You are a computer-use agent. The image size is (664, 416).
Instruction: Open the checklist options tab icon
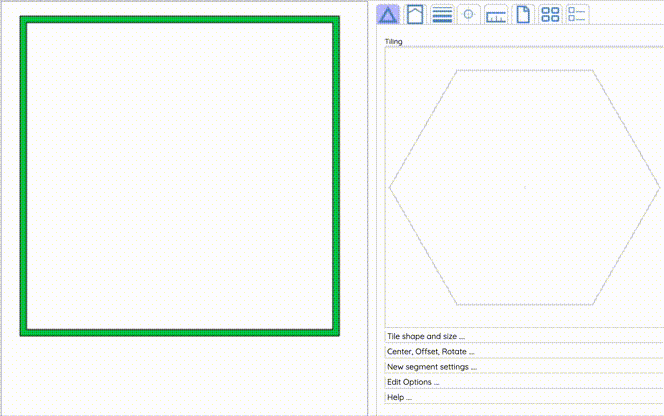[x=577, y=14]
